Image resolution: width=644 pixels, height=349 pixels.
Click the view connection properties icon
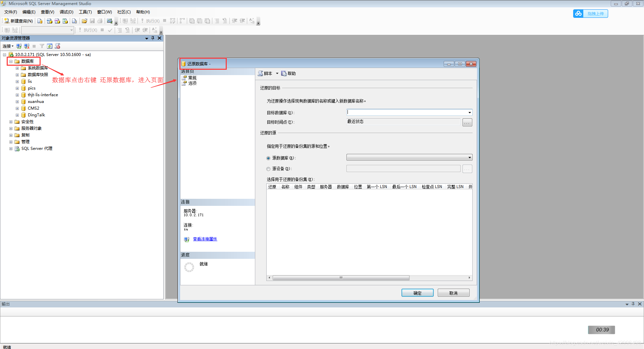[187, 239]
